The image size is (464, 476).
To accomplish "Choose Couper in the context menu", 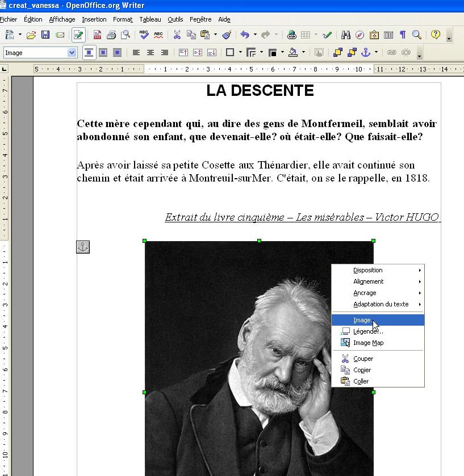I will pyautogui.click(x=378, y=359).
